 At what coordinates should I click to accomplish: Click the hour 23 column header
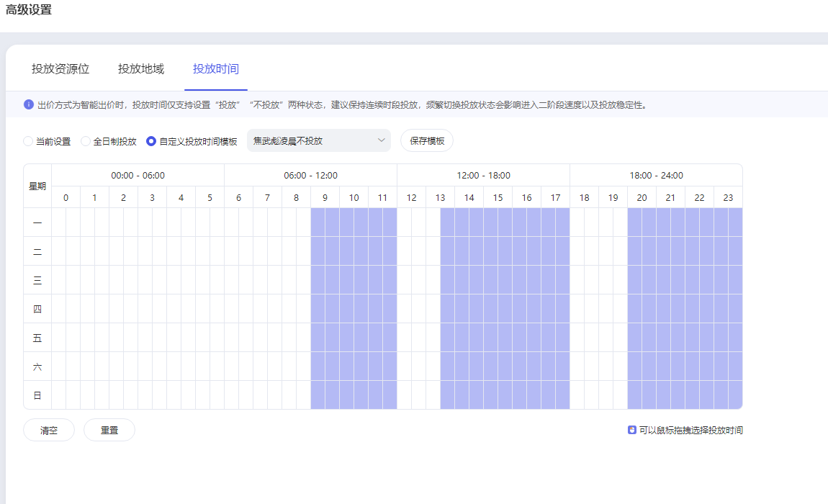click(x=728, y=197)
